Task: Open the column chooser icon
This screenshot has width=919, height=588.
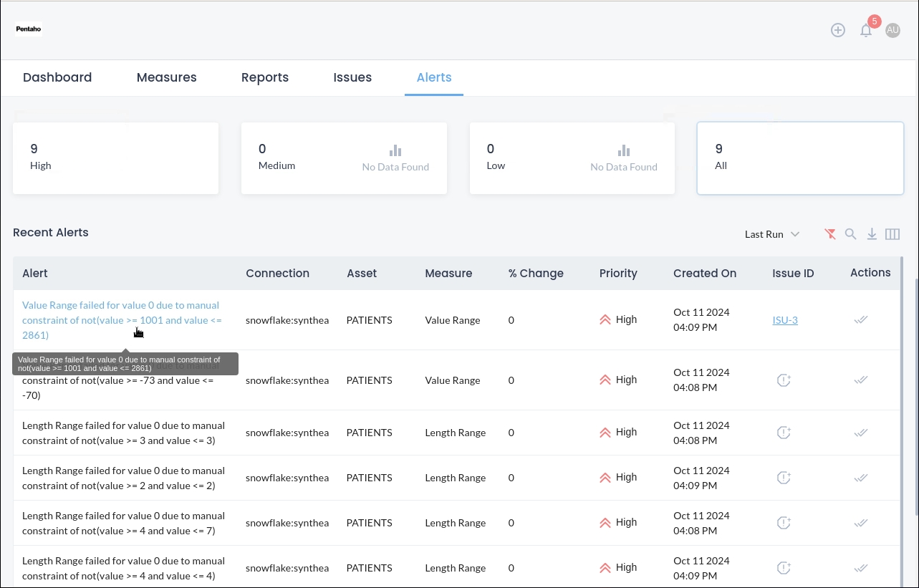Action: (x=892, y=234)
